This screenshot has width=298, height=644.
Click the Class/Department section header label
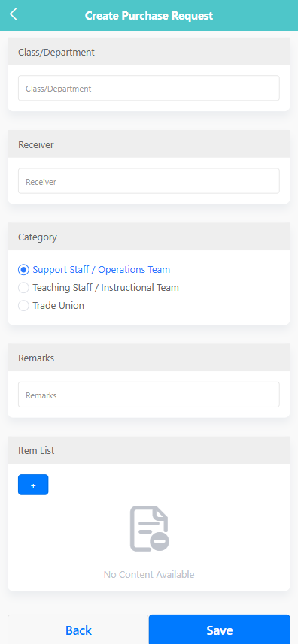tap(56, 52)
